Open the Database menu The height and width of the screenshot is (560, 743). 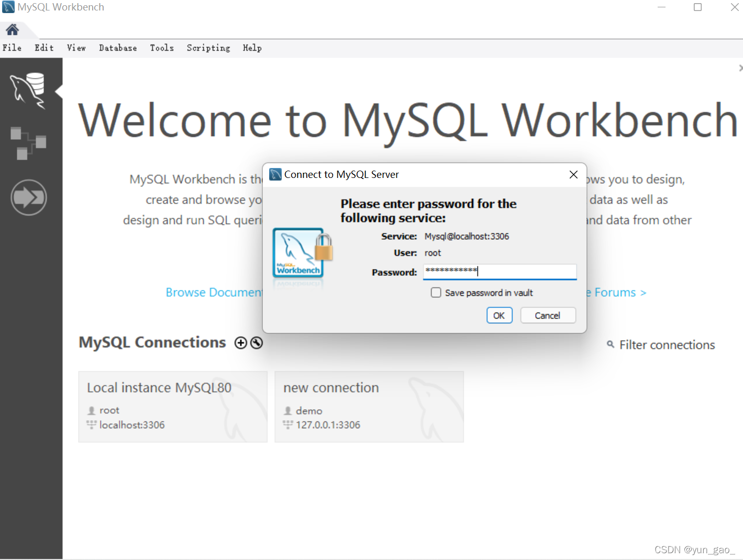(118, 48)
